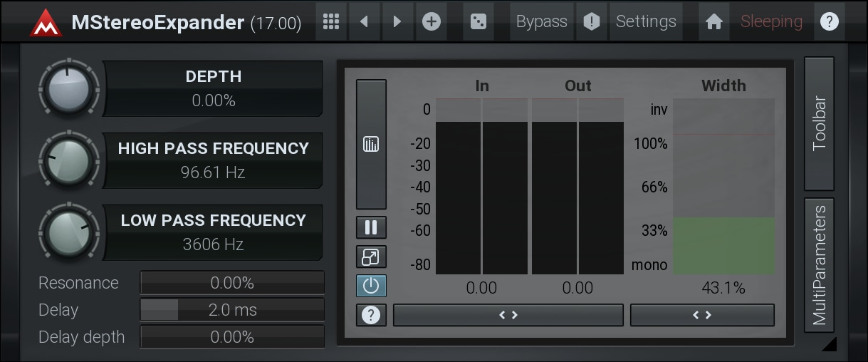Open the MultiParameters side tab
Image resolution: width=868 pixels, height=362 pixels.
coord(819,265)
